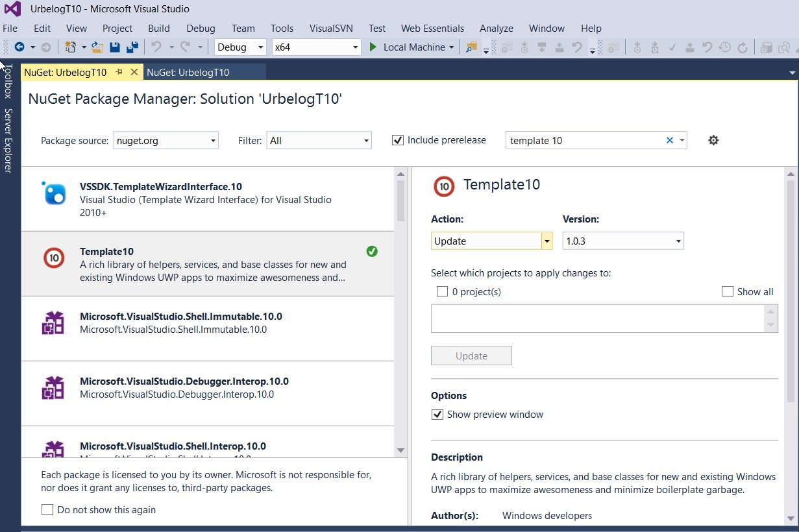Click the Open File folder icon
The width and height of the screenshot is (799, 532).
(97, 47)
